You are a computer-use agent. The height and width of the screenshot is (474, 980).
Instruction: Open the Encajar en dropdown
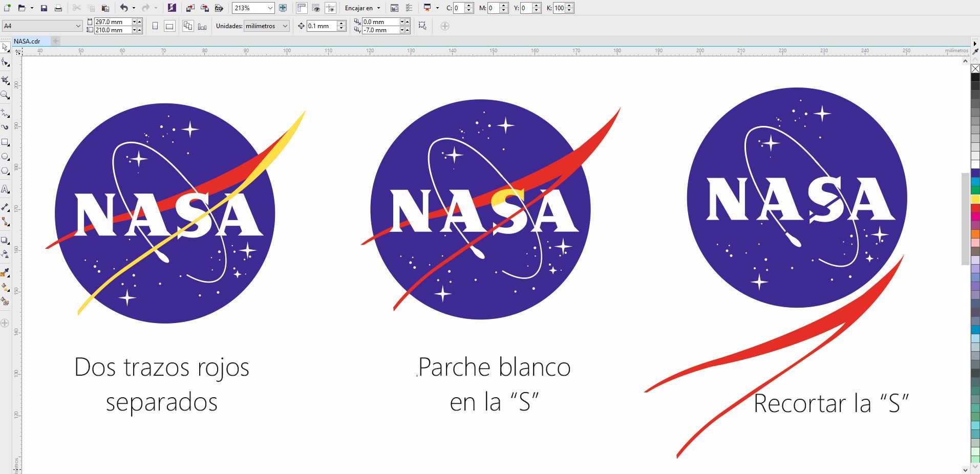point(363,8)
